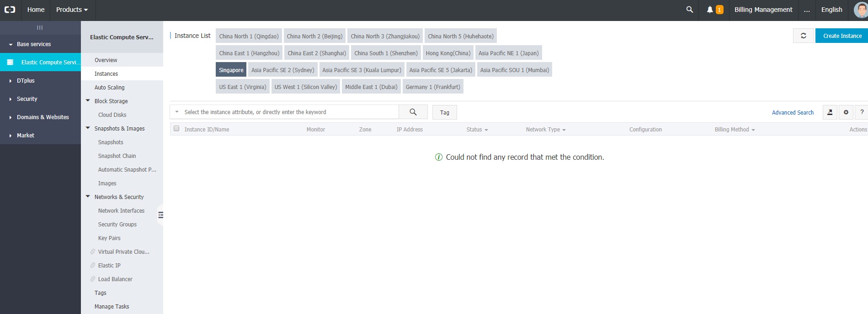Open Security Groups in sidebar
The image size is (868, 314).
[117, 225]
